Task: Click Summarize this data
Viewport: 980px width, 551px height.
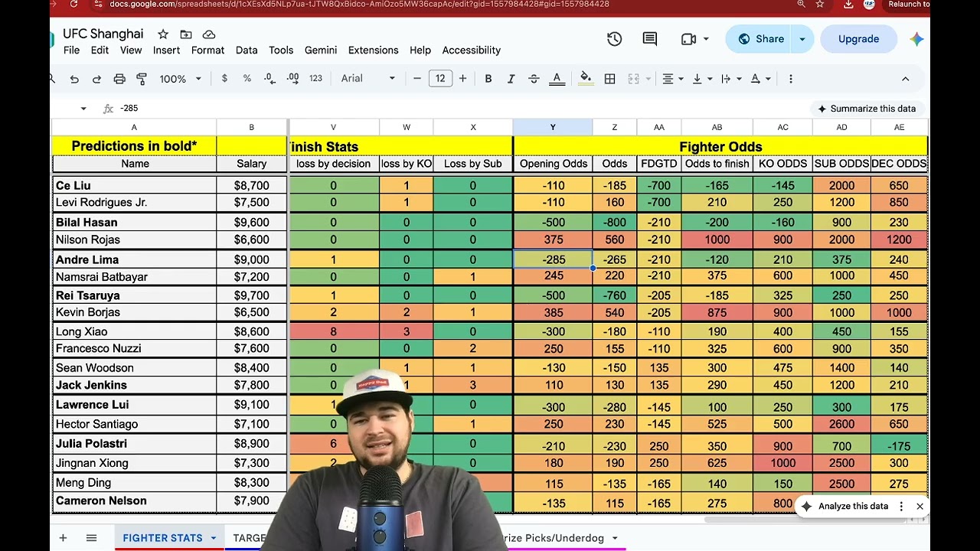Action: click(x=867, y=109)
